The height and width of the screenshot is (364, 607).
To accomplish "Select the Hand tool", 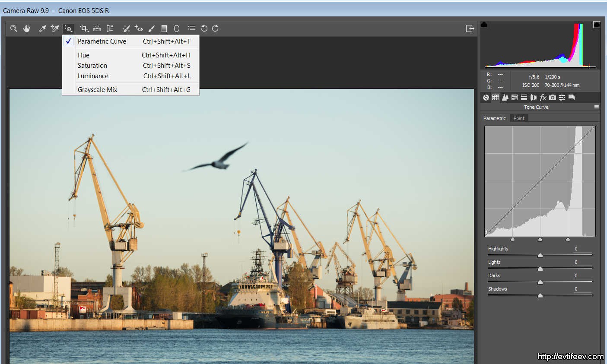I will [x=27, y=28].
